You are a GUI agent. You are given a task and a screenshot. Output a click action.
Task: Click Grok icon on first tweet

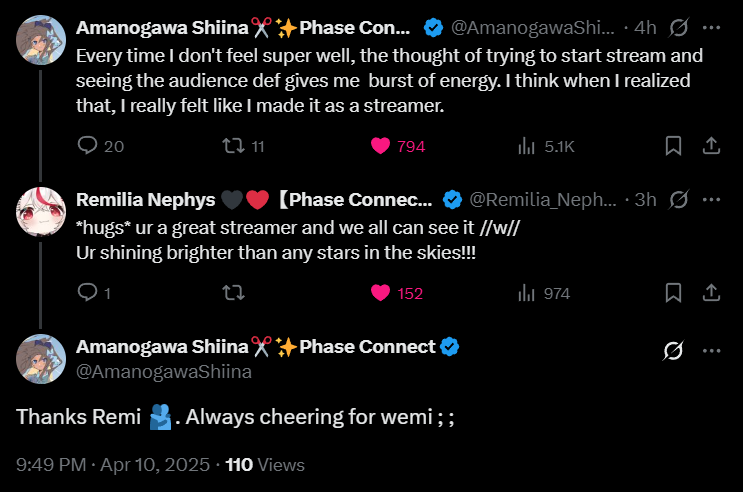pos(677,25)
